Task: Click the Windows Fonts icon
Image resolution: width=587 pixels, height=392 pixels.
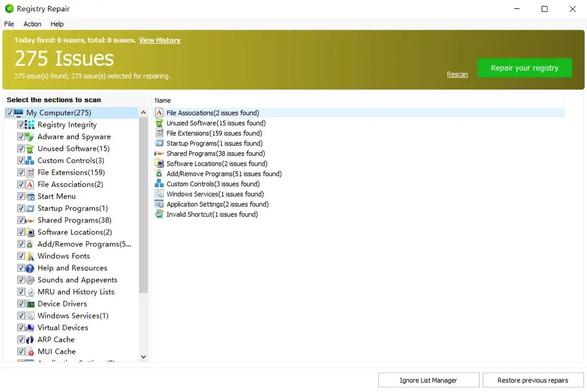Action: pos(30,256)
